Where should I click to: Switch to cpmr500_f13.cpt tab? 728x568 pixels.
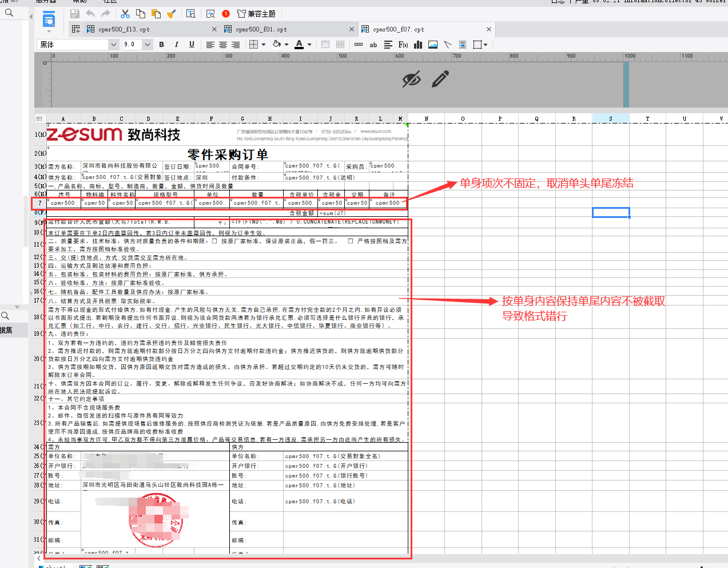[x=124, y=29]
